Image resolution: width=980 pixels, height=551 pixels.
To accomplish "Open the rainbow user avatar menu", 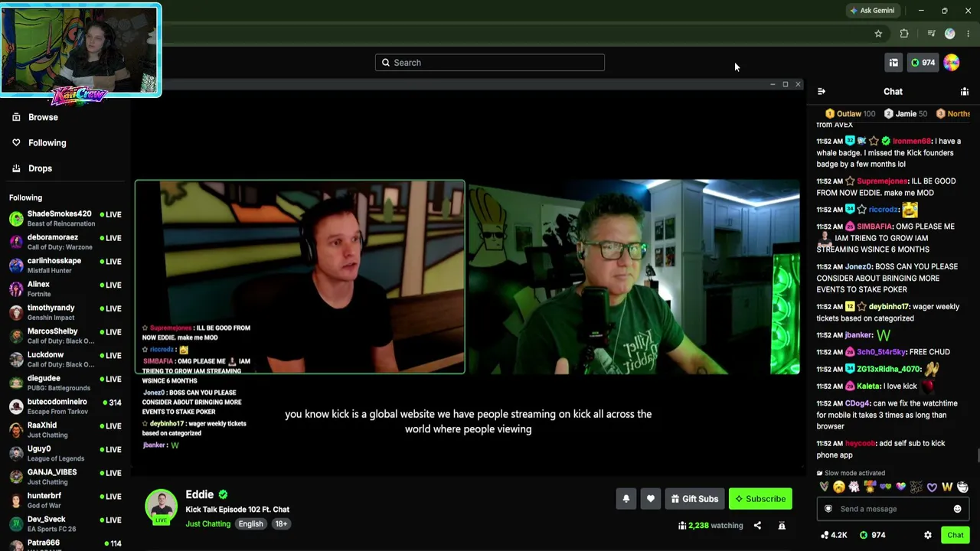I will pyautogui.click(x=952, y=63).
